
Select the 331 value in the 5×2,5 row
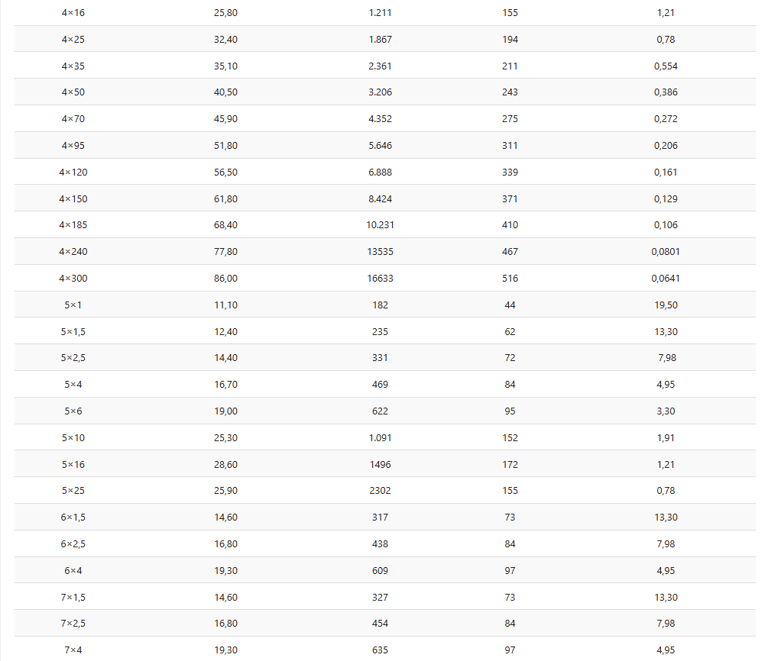(x=380, y=357)
